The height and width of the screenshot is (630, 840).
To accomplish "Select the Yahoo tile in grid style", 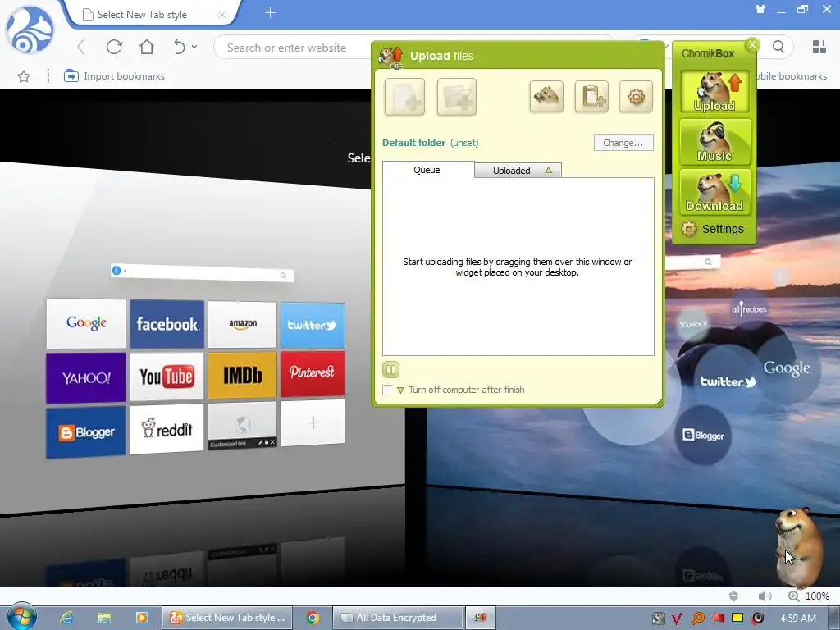I will tap(86, 377).
